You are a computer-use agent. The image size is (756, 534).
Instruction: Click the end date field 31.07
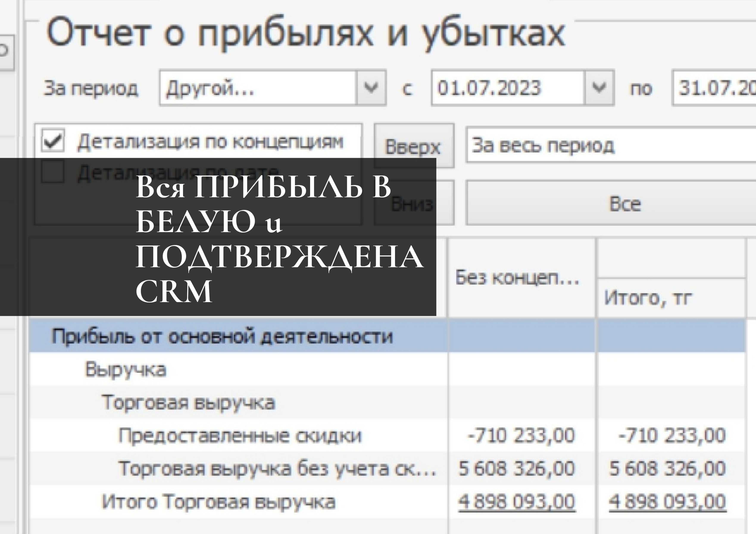tap(714, 88)
